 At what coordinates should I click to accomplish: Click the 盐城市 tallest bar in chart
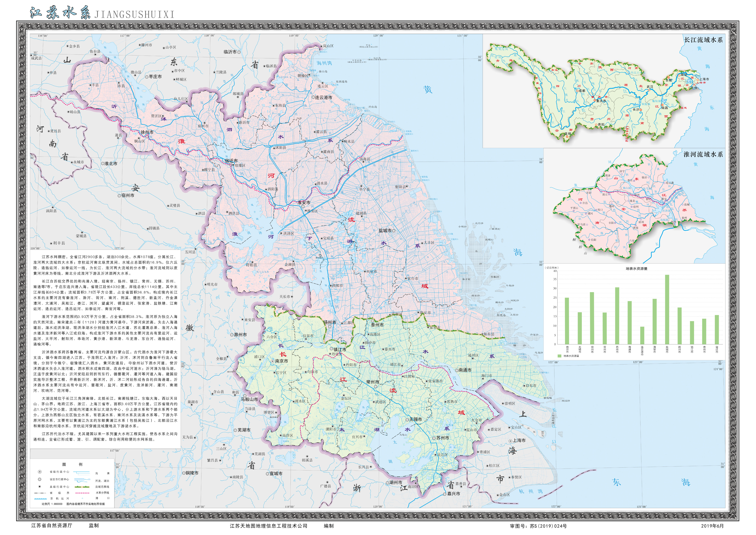point(667,310)
